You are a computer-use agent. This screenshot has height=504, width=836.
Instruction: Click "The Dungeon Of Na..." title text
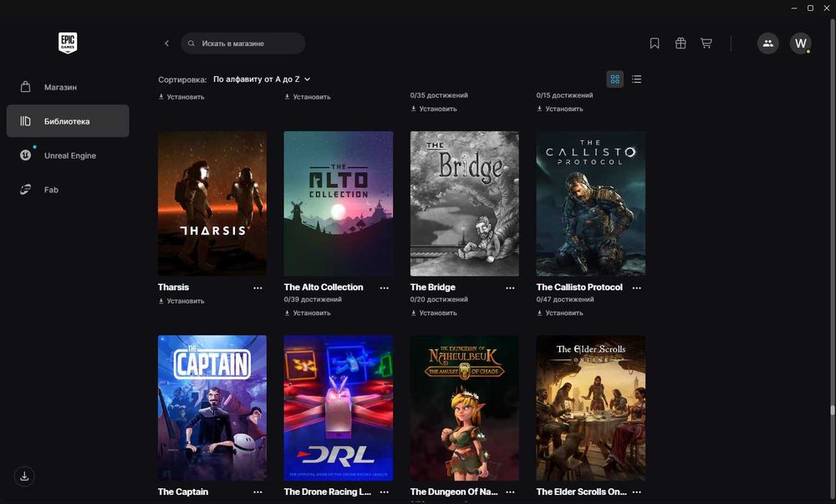pos(454,491)
